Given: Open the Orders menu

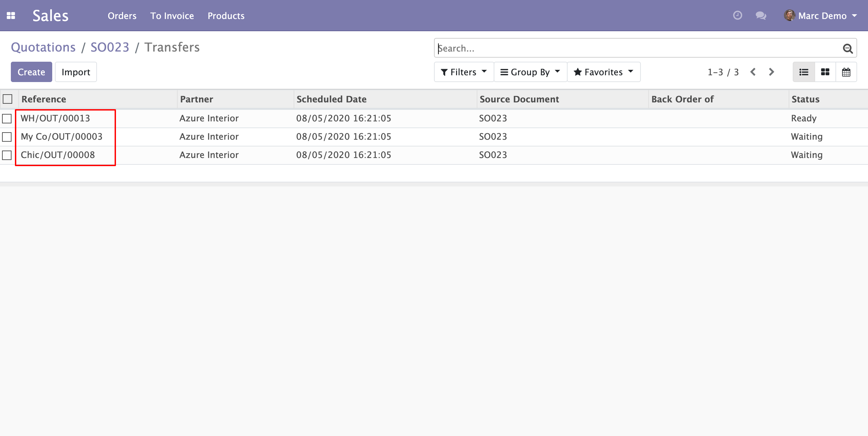Looking at the screenshot, I should [x=122, y=16].
